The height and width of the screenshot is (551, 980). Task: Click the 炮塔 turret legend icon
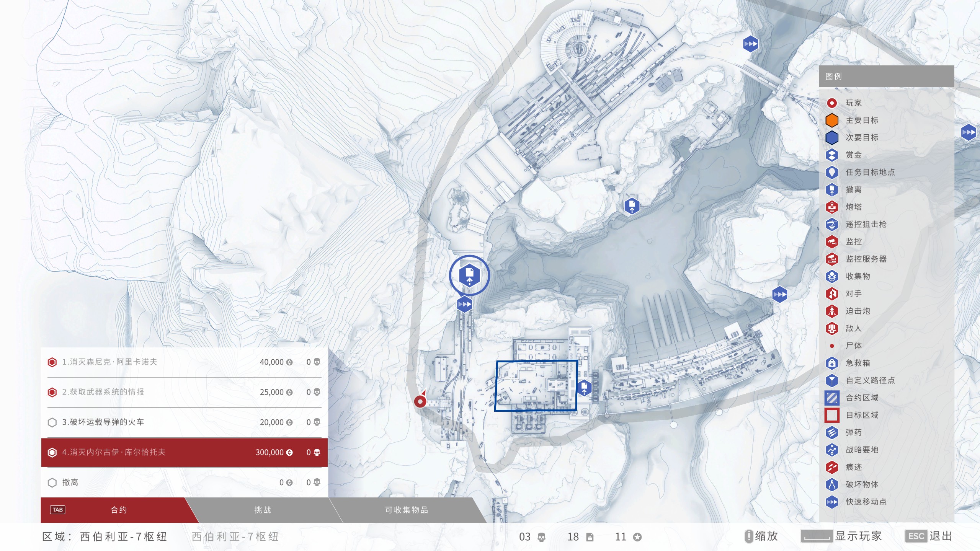click(x=831, y=207)
